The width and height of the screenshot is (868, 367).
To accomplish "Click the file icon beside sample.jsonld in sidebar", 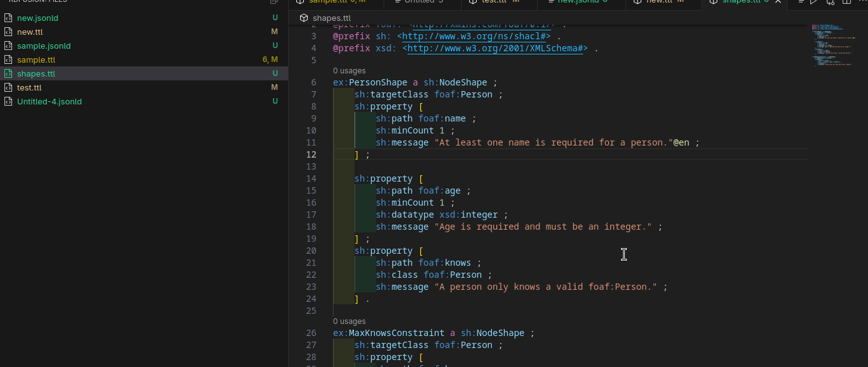I will (x=8, y=46).
